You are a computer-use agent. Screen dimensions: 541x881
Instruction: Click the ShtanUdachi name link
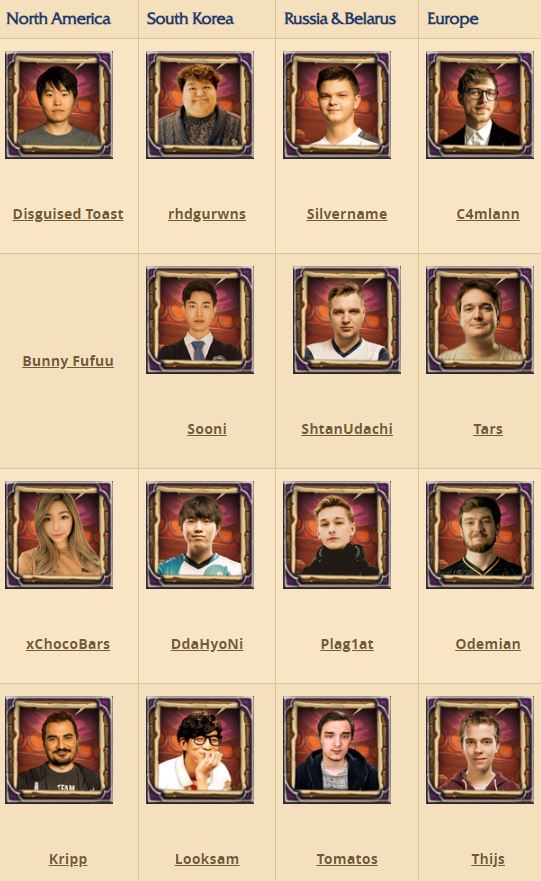click(x=347, y=429)
